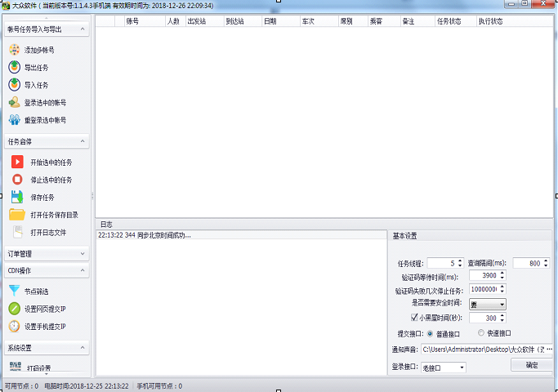This screenshot has height=392, width=558.
Task: Start selected tasks via red play icon
Action: [x=17, y=162]
